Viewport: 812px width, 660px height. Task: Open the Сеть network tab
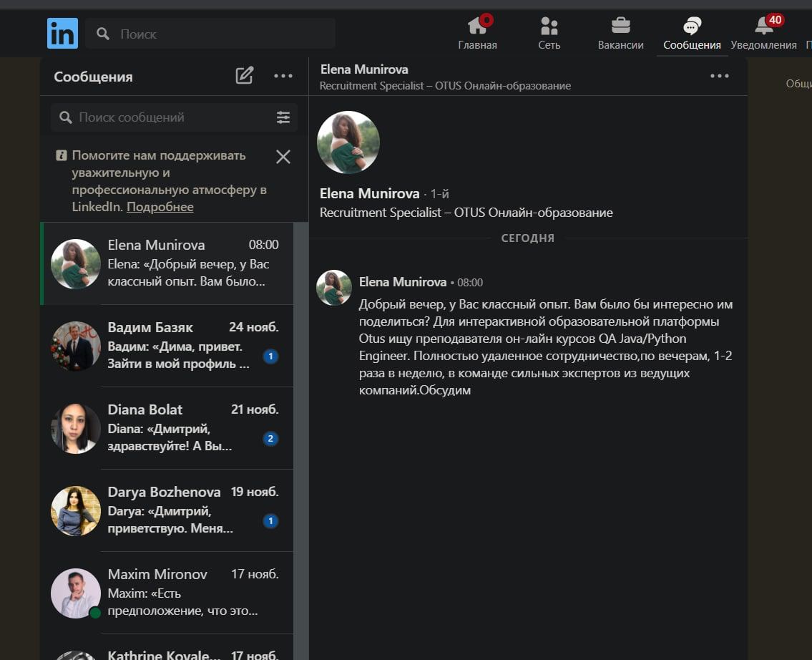click(549, 33)
